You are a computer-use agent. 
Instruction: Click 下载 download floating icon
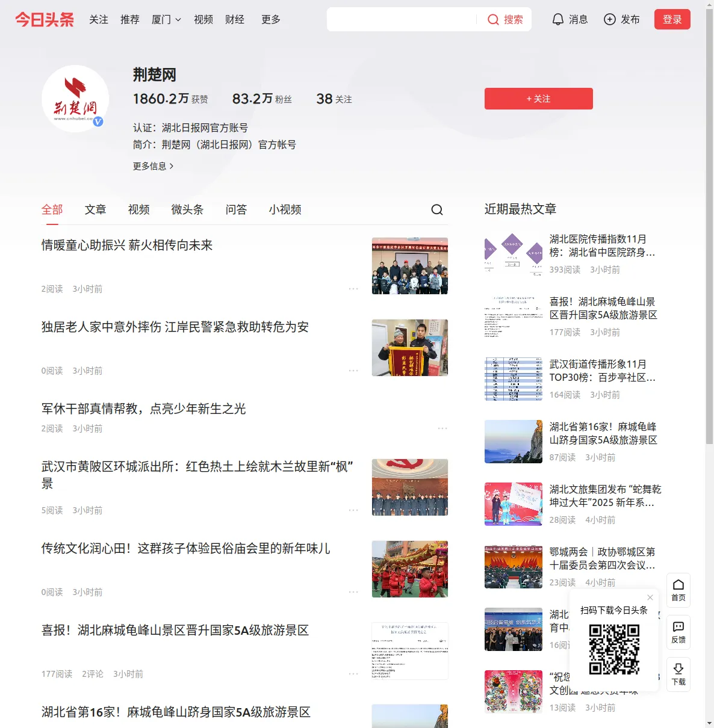click(x=678, y=674)
